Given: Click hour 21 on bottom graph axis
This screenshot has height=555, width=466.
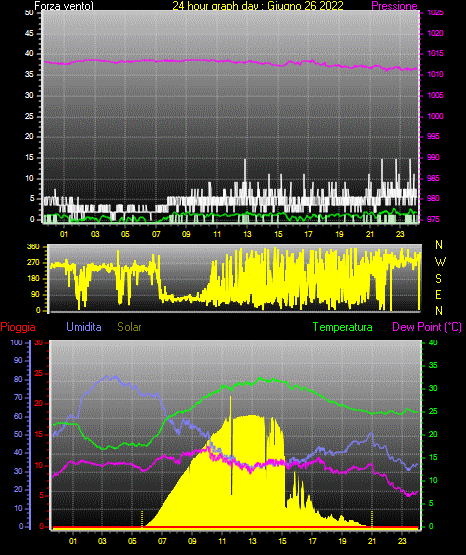Looking at the screenshot, I should tap(372, 541).
